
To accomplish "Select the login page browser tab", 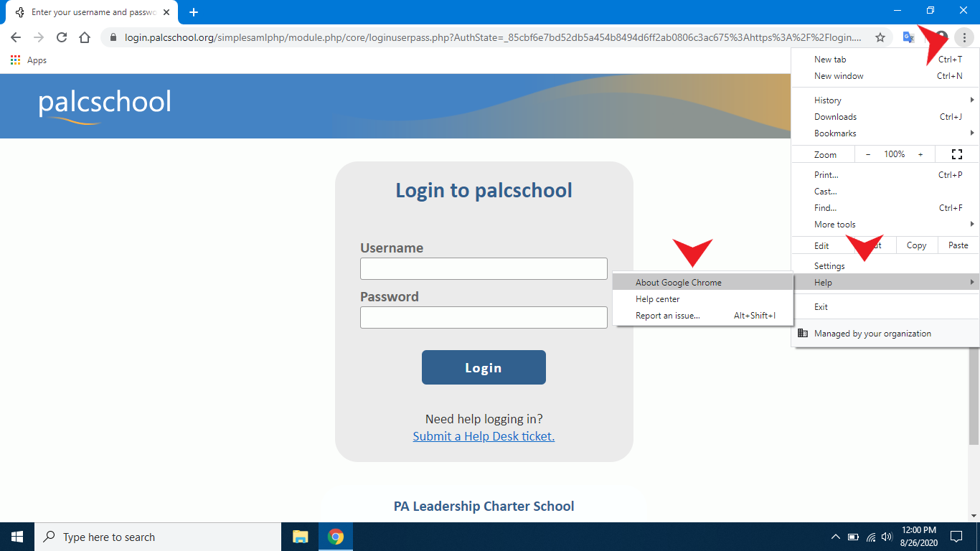I will click(93, 12).
